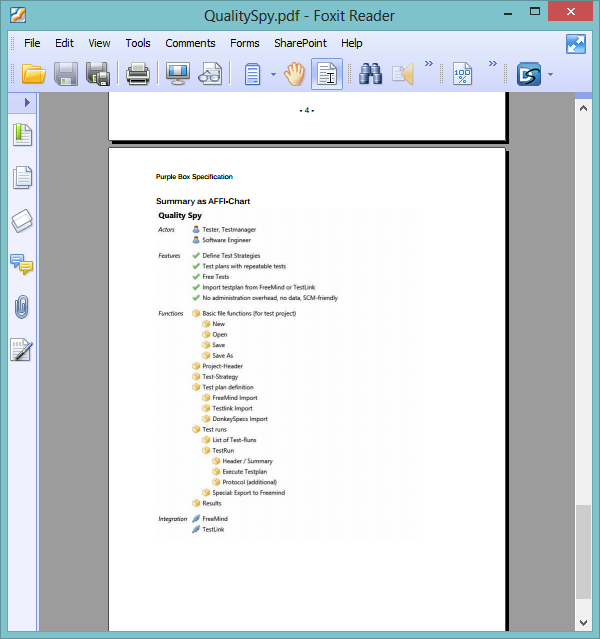Image resolution: width=600 pixels, height=639 pixels.
Task: Click the document with glasses icon
Action: (x=210, y=74)
